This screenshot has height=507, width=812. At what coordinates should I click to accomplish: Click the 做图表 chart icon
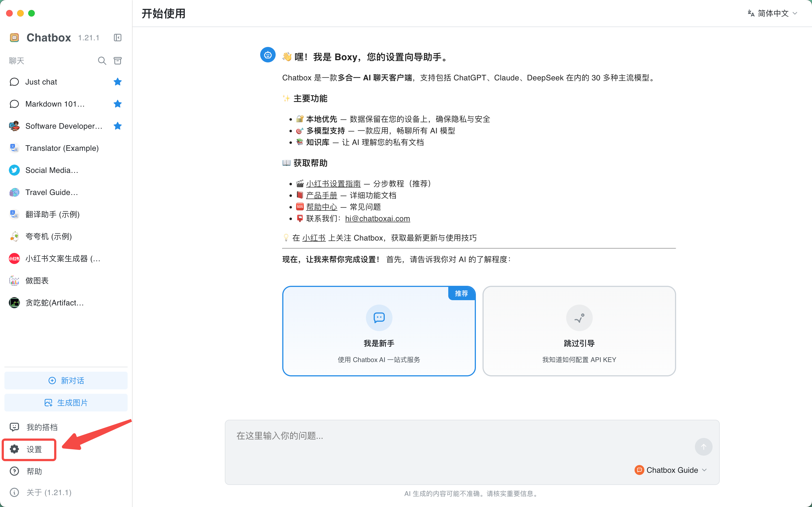14,281
